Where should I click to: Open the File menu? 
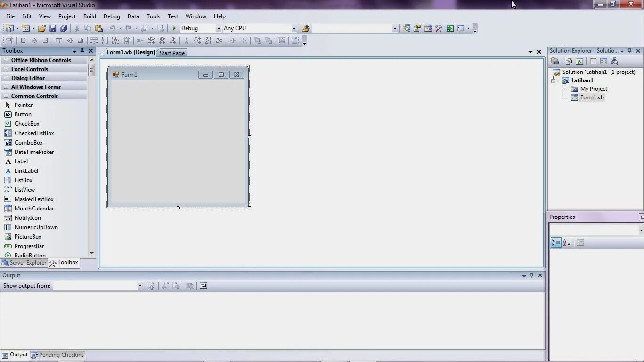pyautogui.click(x=10, y=16)
